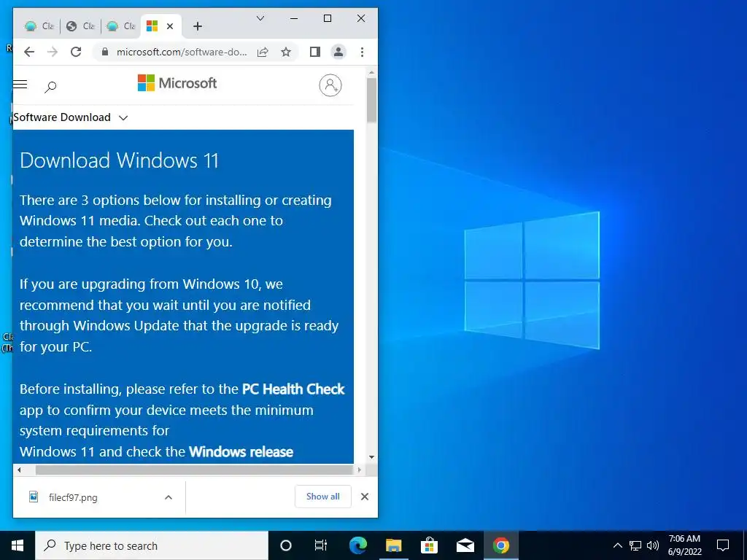Open search on the Microsoft site
747x560 pixels.
coord(50,87)
